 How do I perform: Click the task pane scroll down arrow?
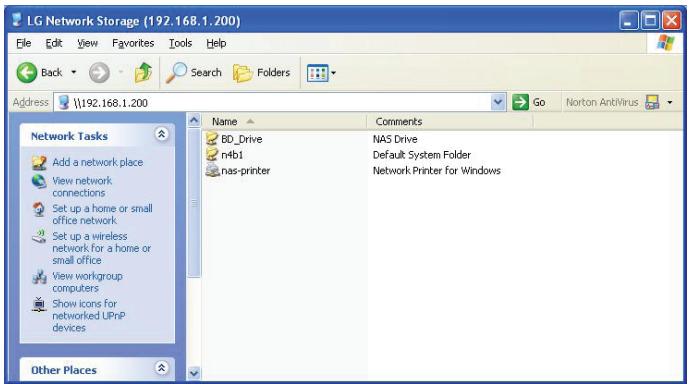[194, 373]
